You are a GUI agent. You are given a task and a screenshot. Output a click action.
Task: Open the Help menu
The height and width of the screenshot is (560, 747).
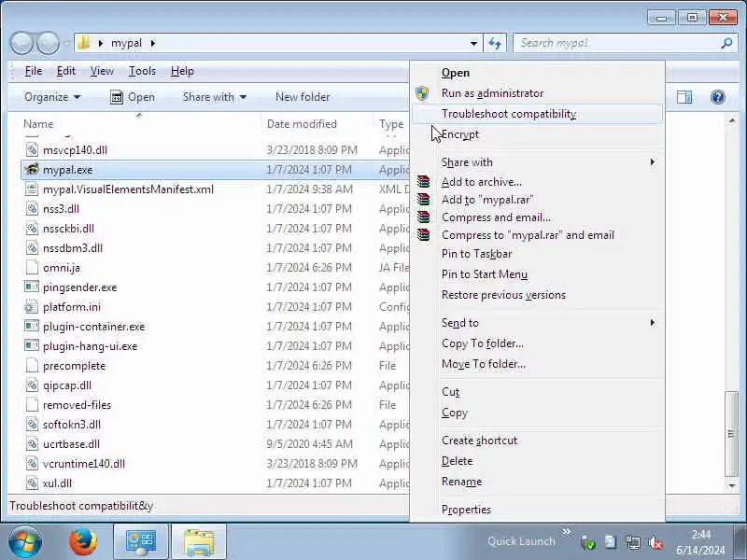click(182, 71)
